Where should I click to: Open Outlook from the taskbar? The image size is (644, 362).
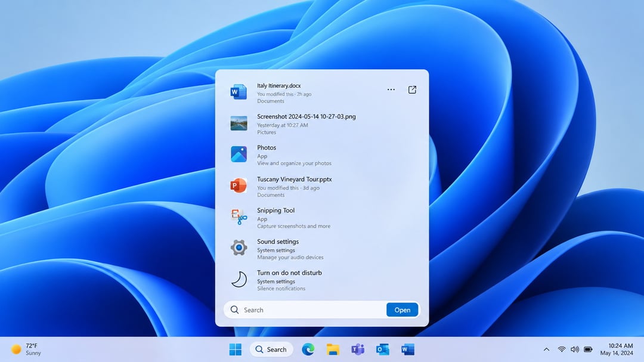tap(383, 349)
